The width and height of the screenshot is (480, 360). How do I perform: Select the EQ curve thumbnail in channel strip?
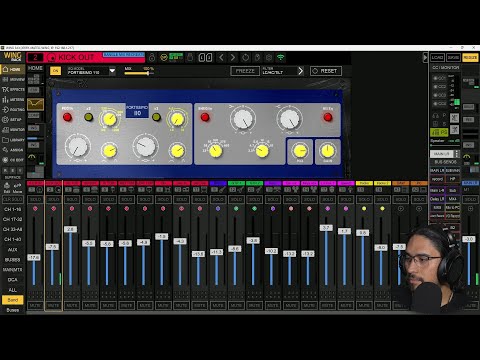click(x=35, y=104)
